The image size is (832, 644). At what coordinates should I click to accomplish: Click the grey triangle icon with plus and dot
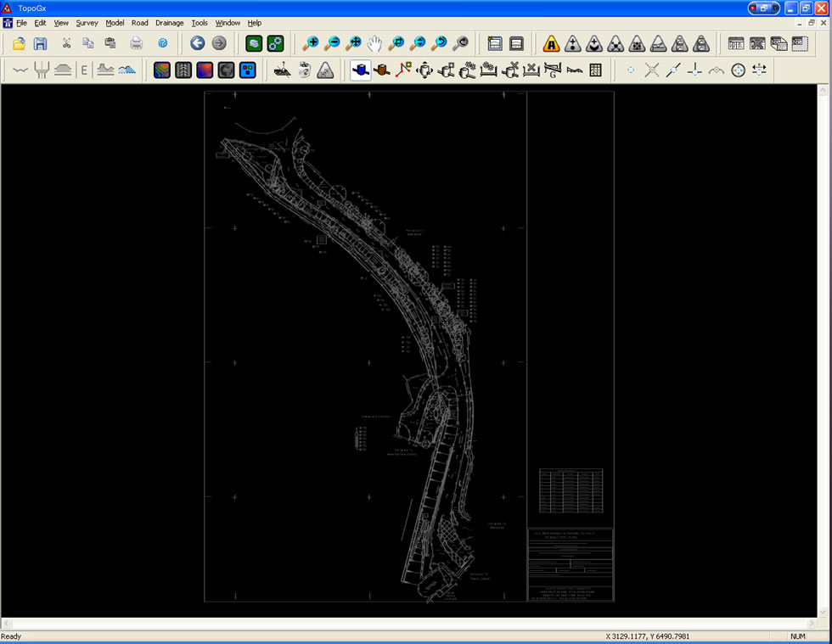[572, 43]
